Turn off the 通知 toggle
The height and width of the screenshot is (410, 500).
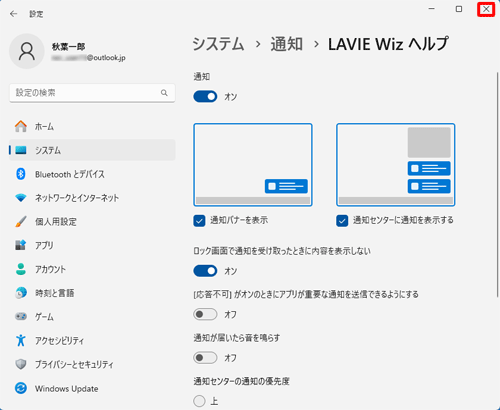click(205, 97)
